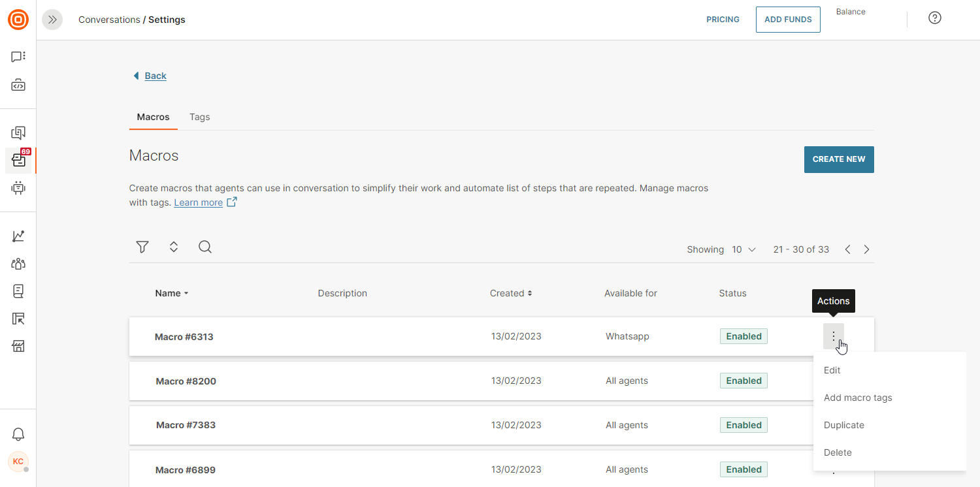Follow the Learn more link
This screenshot has height=487, width=980.
click(x=199, y=202)
